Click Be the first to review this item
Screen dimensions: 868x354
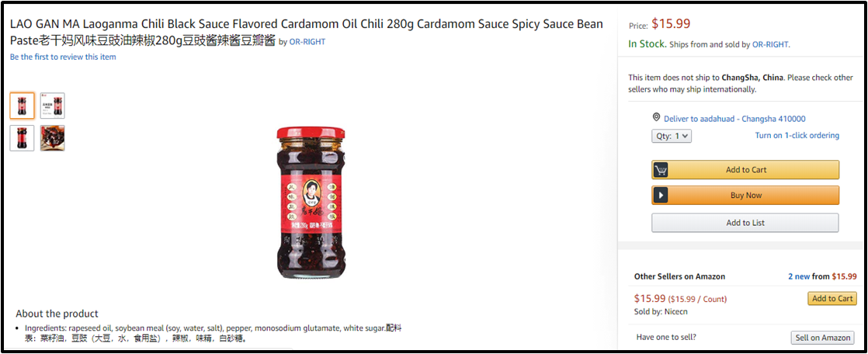point(63,57)
